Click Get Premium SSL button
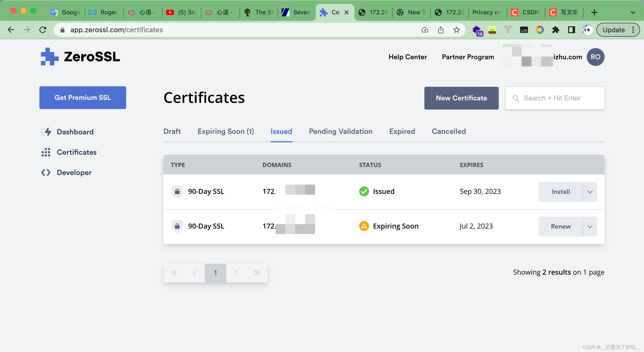Image resolution: width=644 pixels, height=352 pixels. tap(83, 97)
